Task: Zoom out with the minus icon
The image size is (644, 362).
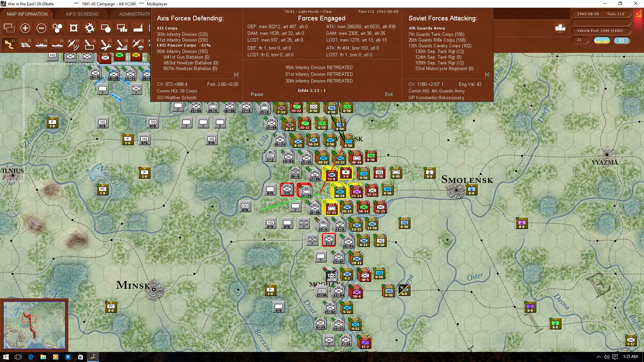Action: (41, 28)
